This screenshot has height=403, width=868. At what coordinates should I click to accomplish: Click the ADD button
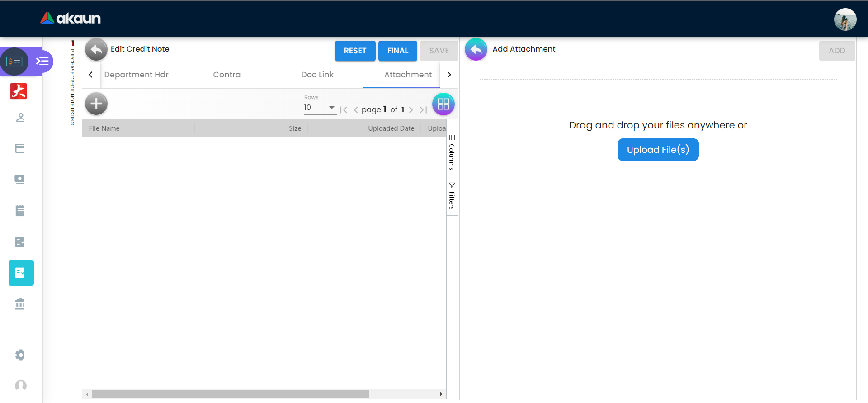coord(837,51)
